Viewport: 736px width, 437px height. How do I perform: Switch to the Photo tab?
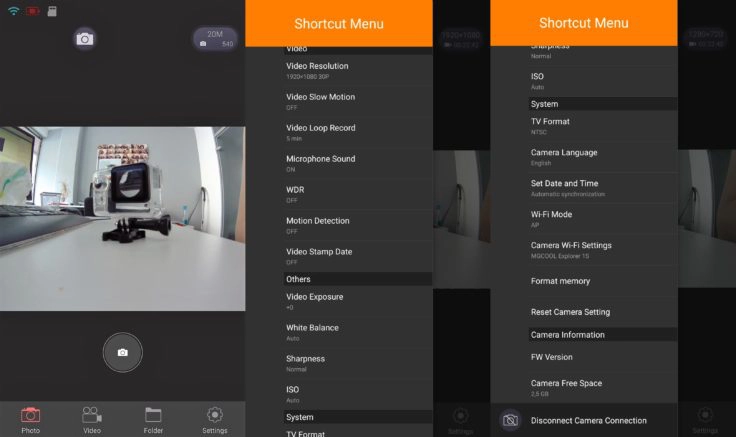point(31,420)
